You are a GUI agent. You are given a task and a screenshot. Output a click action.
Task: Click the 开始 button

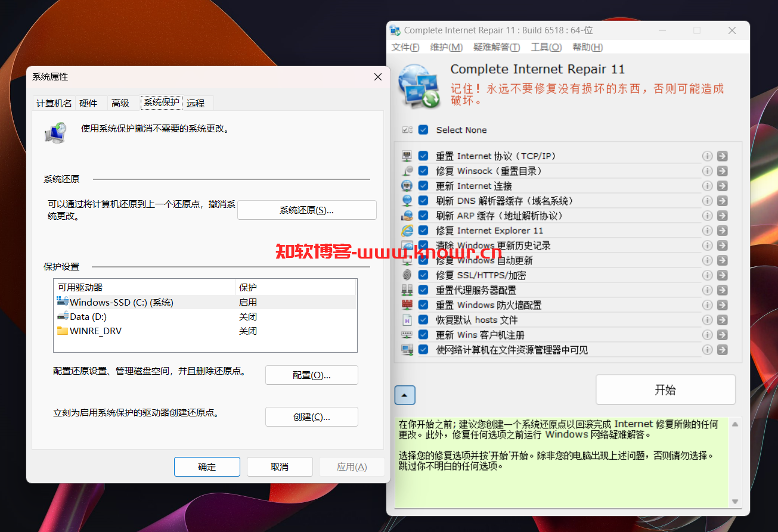pyautogui.click(x=665, y=390)
